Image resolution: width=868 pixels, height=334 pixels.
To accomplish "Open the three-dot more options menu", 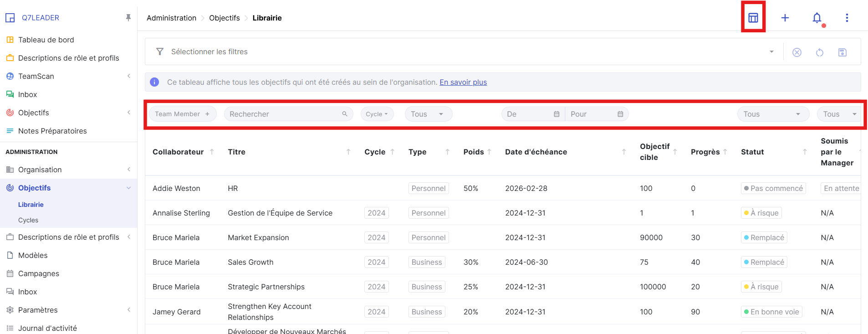I will pos(847,18).
